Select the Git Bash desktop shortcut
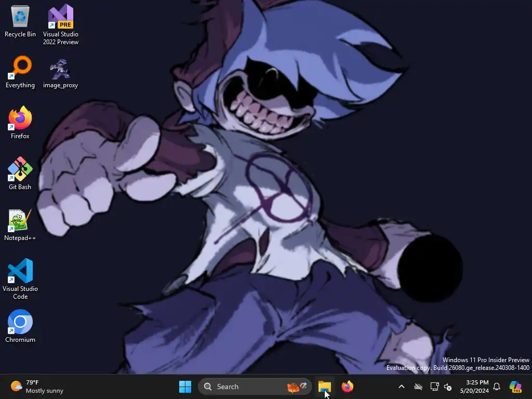532x399 pixels. pos(20,174)
